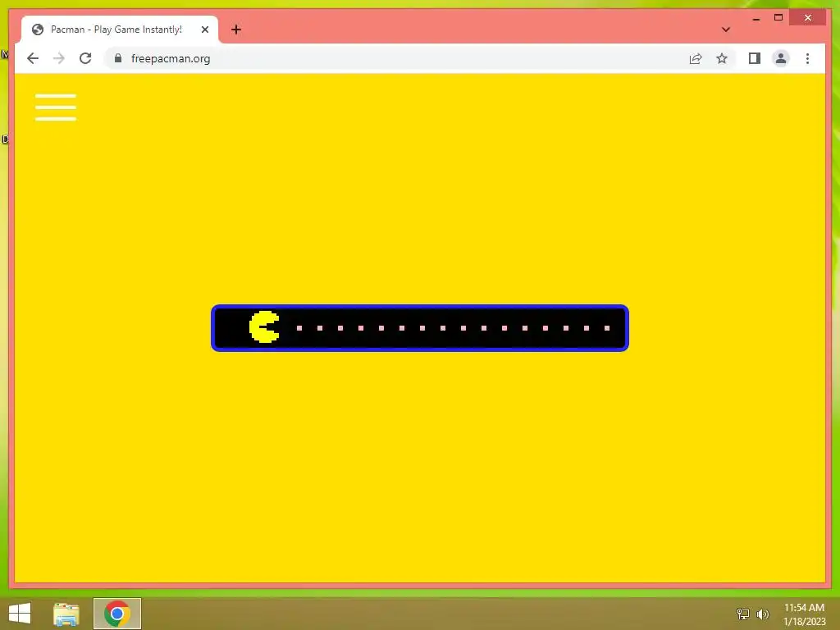Share this page from the address bar

click(696, 58)
